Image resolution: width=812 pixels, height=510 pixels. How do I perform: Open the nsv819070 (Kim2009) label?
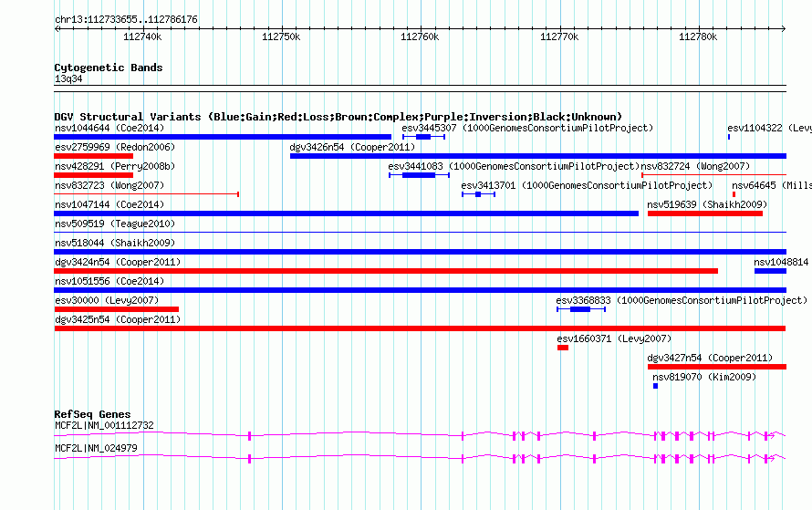coord(704,378)
